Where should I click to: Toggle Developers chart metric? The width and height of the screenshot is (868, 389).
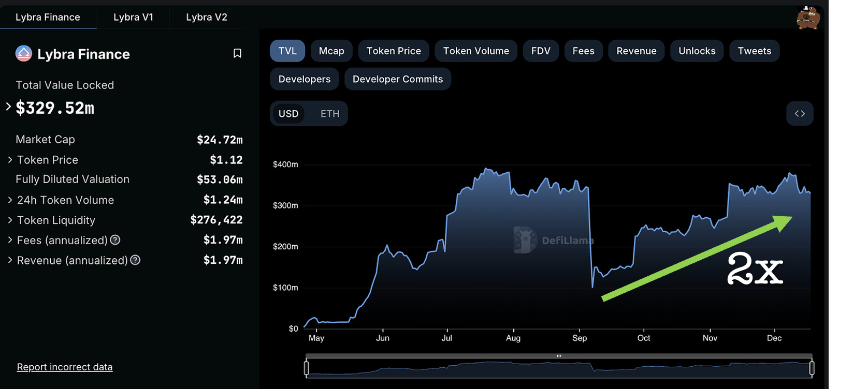[305, 79]
